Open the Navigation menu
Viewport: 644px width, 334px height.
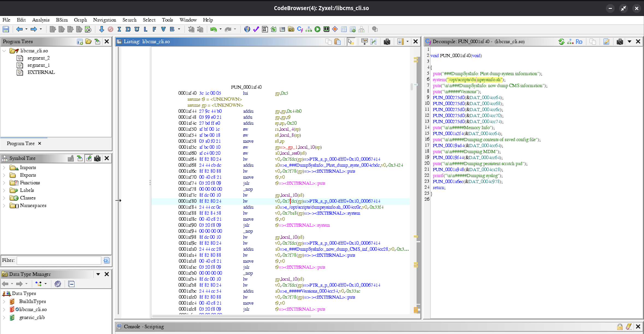pos(105,20)
